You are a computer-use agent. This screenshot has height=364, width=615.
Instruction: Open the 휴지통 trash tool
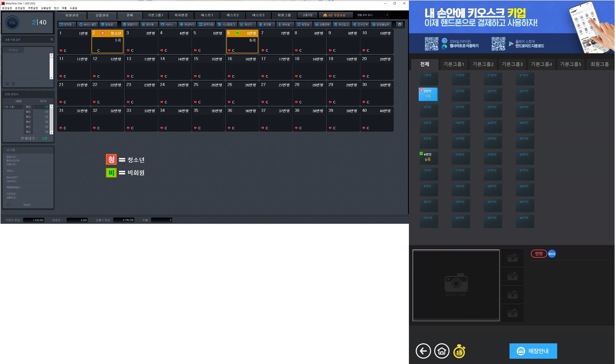point(265,24)
